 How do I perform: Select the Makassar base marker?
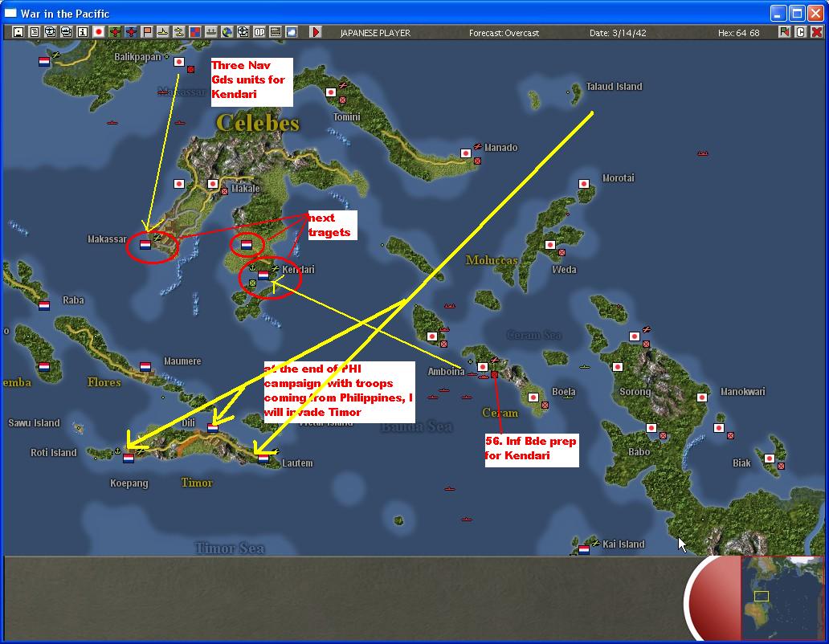[145, 245]
